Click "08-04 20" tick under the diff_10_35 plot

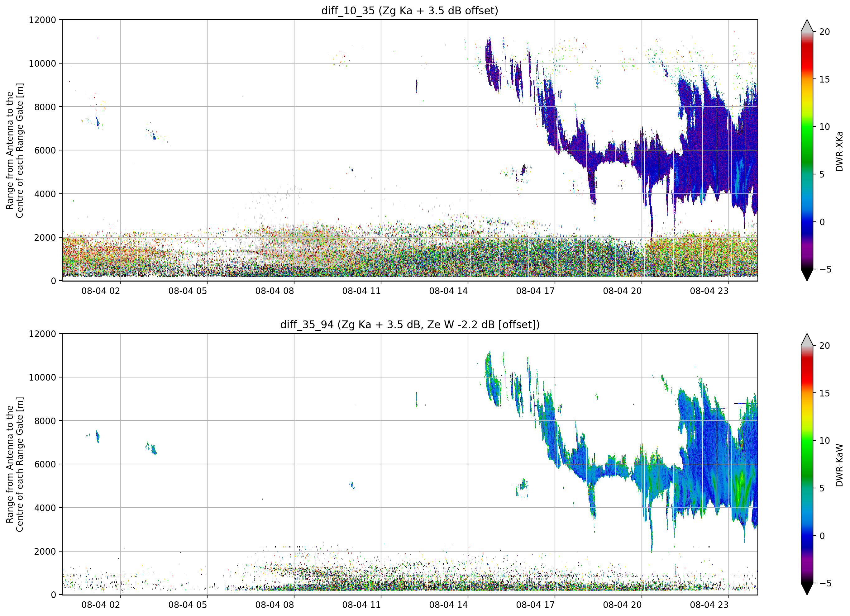(x=623, y=291)
